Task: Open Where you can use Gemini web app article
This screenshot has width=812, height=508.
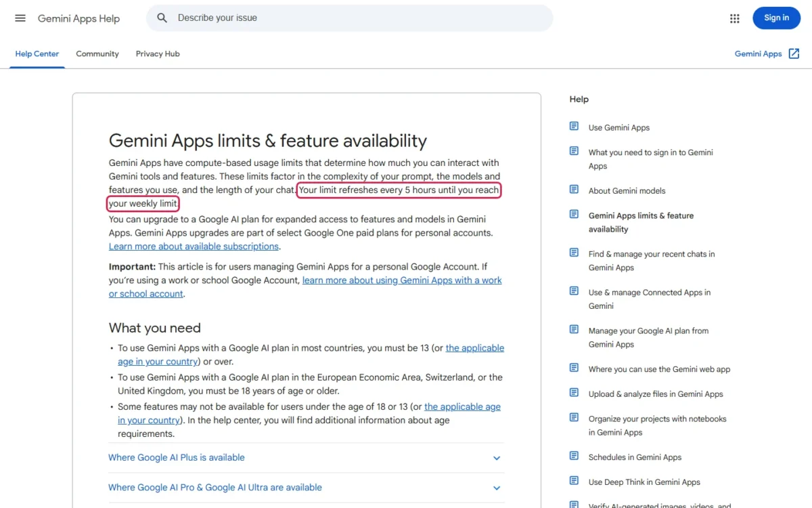Action: 660,369
